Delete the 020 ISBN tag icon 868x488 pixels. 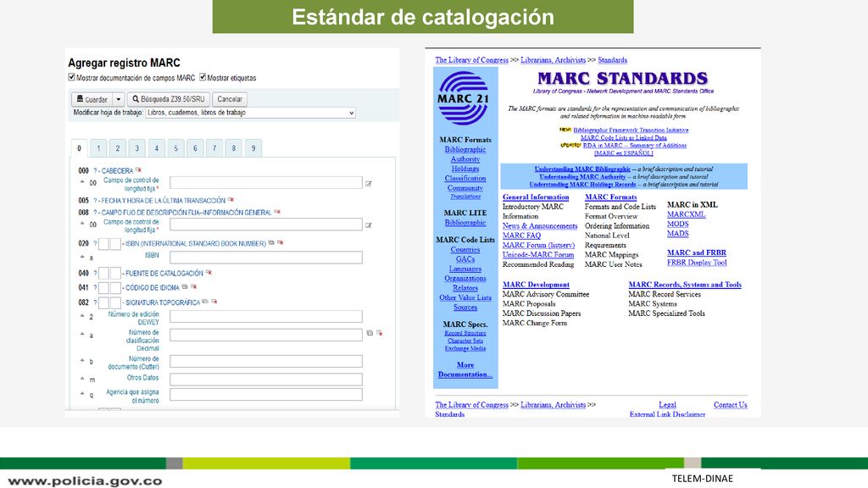(281, 243)
